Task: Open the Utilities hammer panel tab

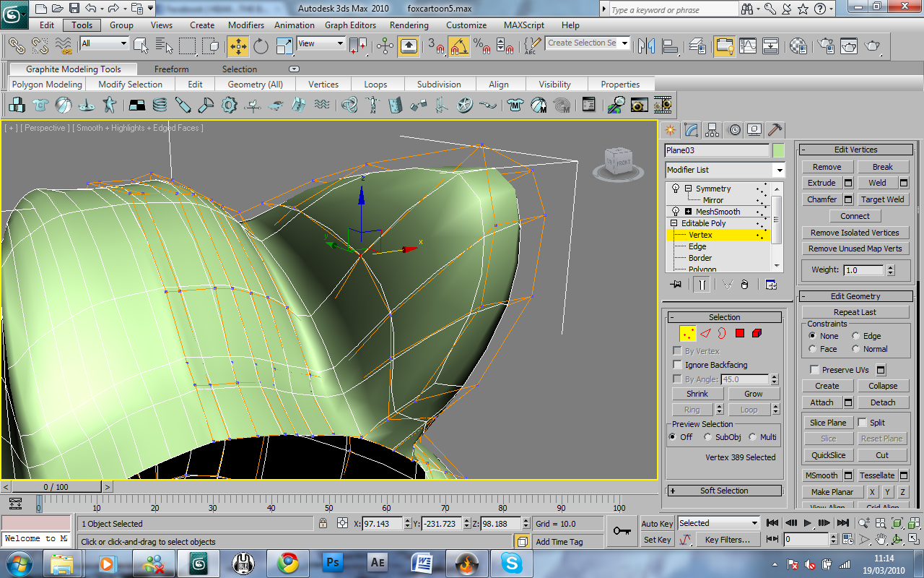Action: coord(775,130)
